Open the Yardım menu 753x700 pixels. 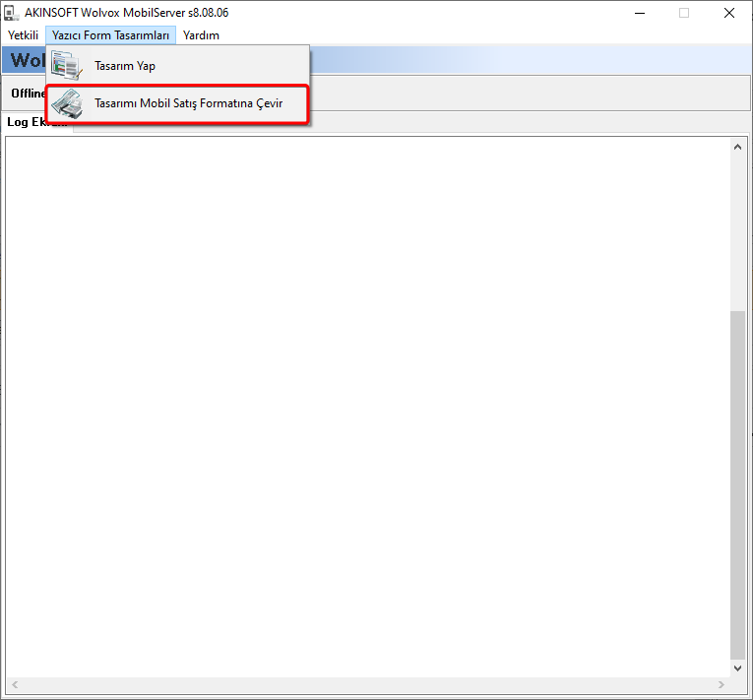201,35
